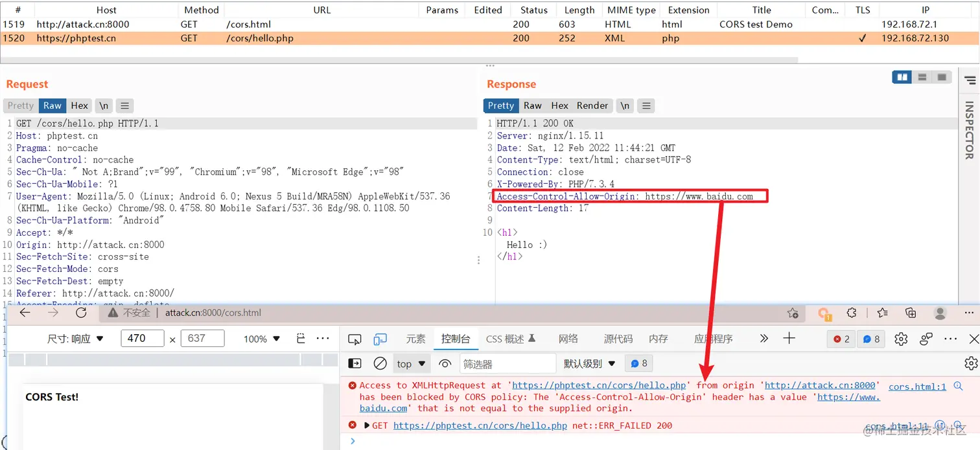
Task: Select stacked horizontal layout icon
Action: [x=922, y=78]
